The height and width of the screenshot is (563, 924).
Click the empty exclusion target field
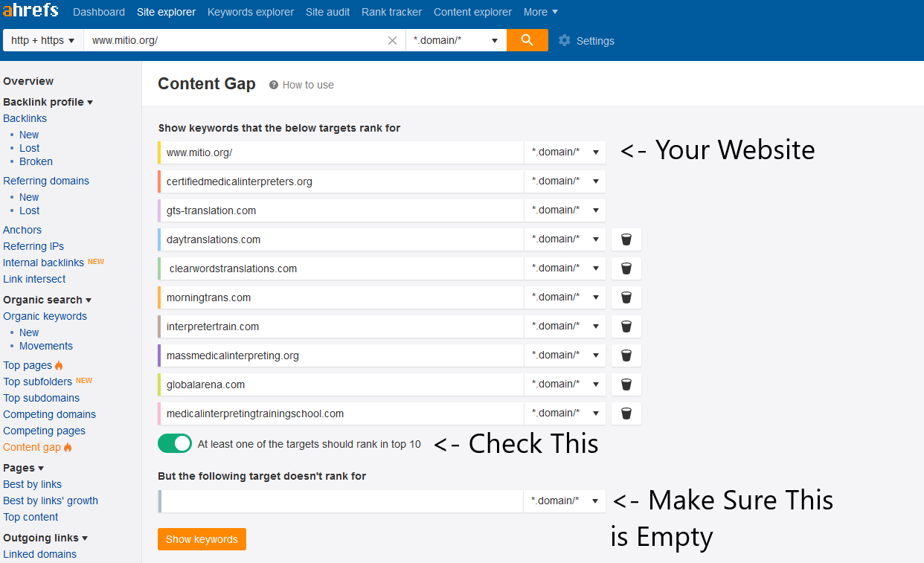click(343, 501)
